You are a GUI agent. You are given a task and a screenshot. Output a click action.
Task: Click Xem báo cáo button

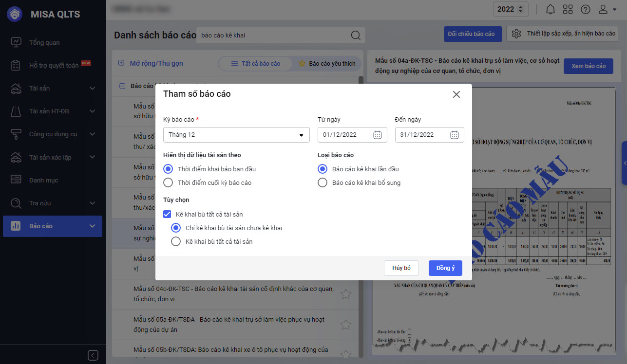coord(589,66)
